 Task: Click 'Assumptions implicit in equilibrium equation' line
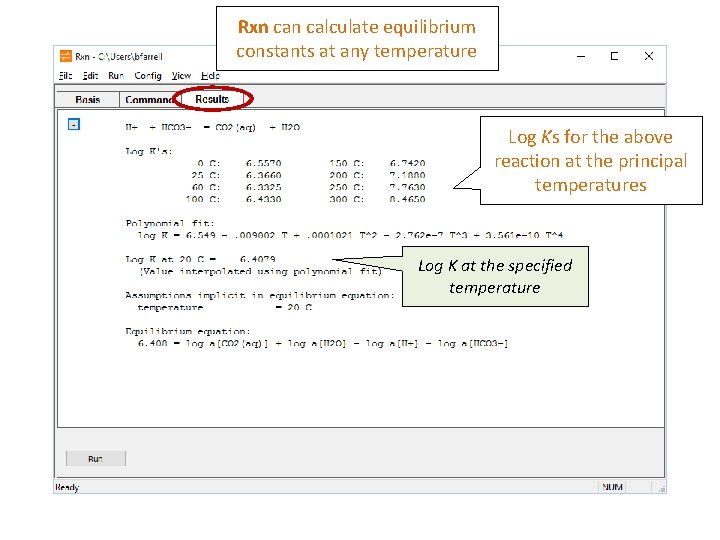click(x=259, y=295)
